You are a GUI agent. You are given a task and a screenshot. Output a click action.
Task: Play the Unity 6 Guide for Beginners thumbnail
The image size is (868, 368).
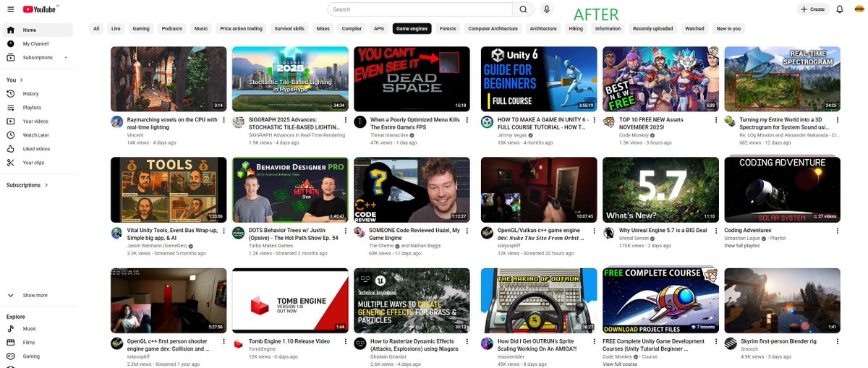539,79
